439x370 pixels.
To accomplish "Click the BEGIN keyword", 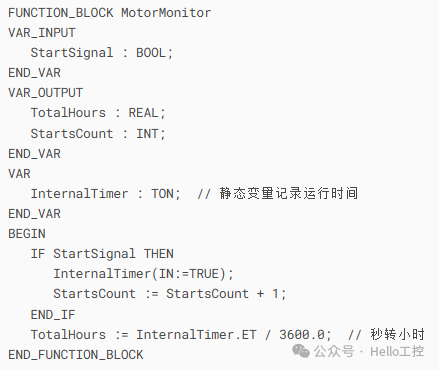I will (27, 234).
